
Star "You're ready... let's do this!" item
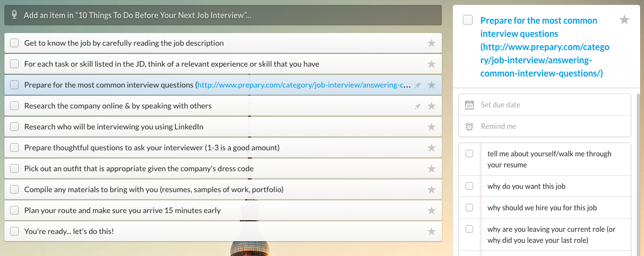pos(431,231)
